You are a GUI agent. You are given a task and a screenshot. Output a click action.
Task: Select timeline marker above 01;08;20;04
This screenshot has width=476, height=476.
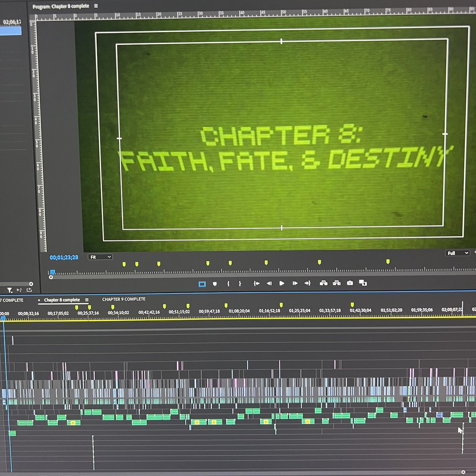point(226,305)
